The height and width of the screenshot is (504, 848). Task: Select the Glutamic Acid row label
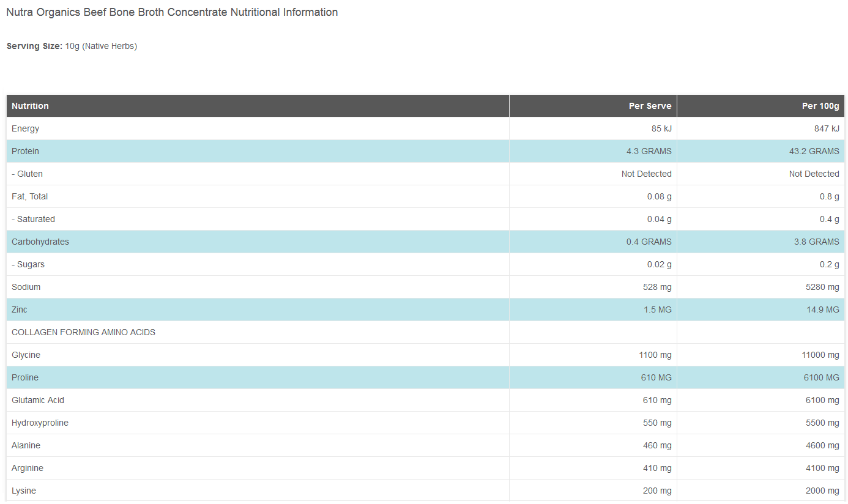(38, 400)
